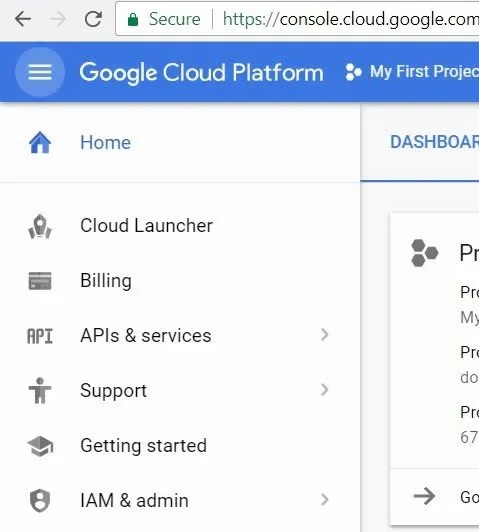
Task: Select Home in the sidebar
Action: coord(180,142)
